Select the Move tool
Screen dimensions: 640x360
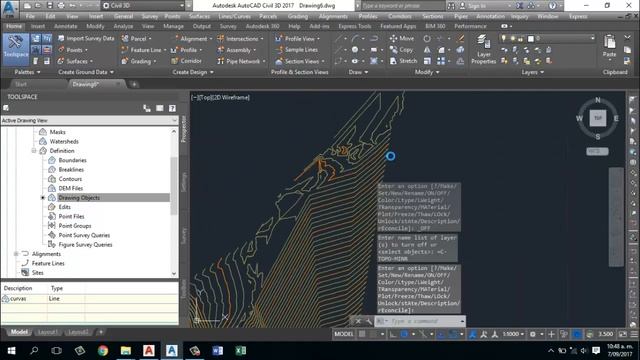coord(402,38)
